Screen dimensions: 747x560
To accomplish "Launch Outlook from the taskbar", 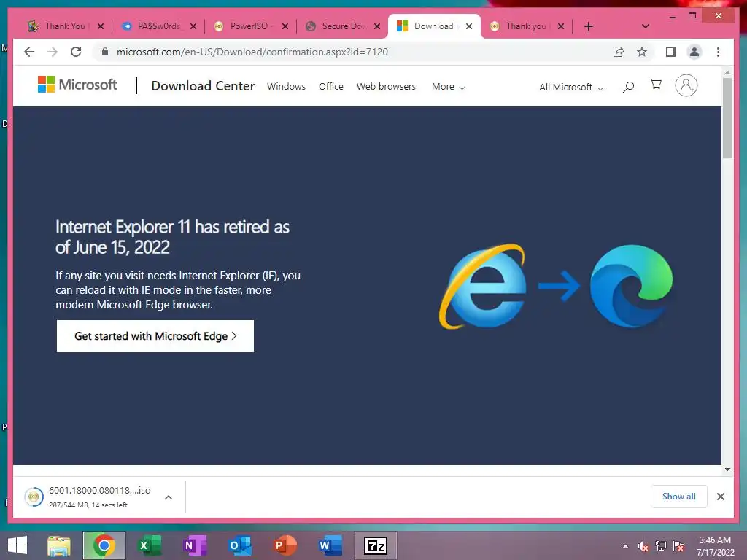I will (239, 545).
